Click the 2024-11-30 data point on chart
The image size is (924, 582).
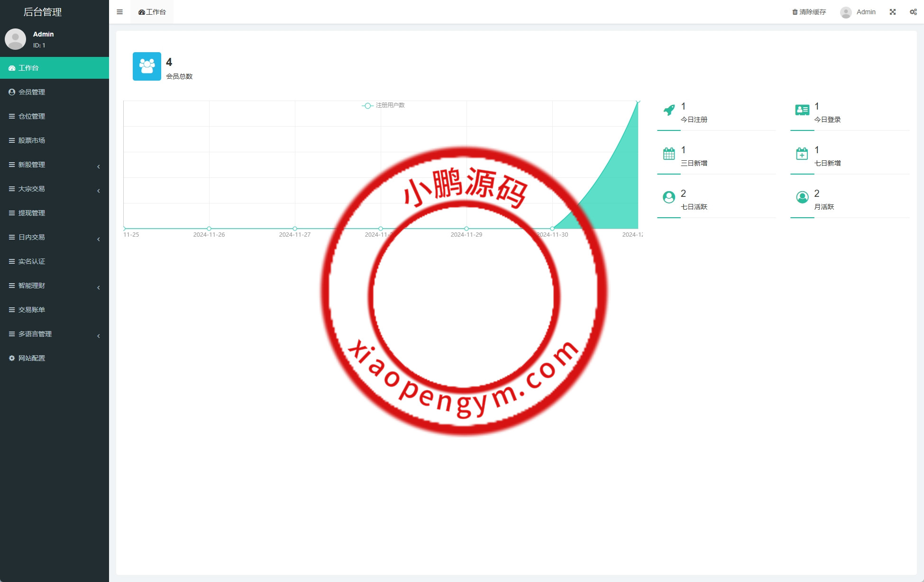[x=552, y=229]
